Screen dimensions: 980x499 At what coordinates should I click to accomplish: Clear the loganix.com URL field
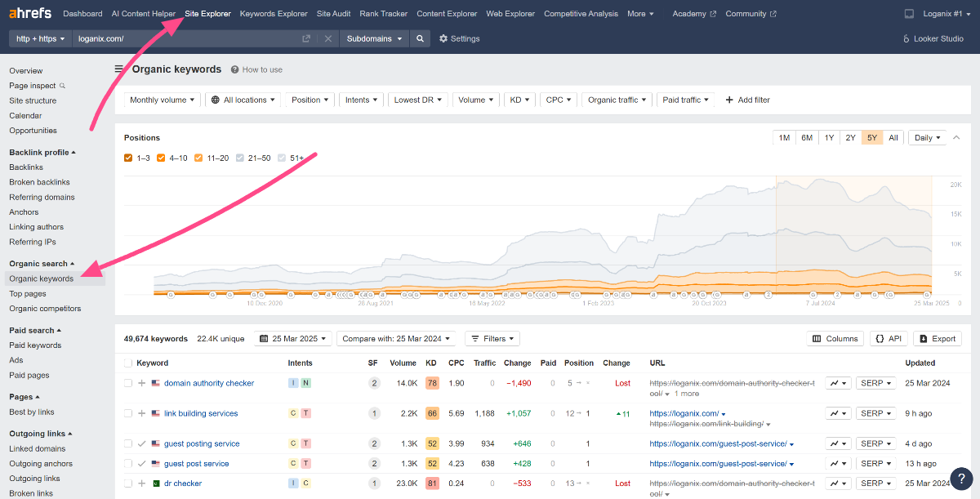(x=327, y=38)
